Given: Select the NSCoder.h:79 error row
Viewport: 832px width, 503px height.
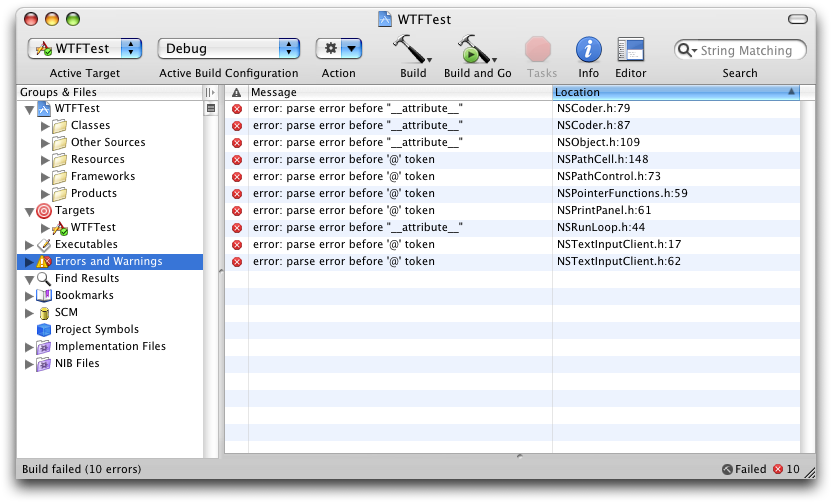Looking at the screenshot, I should coord(512,108).
